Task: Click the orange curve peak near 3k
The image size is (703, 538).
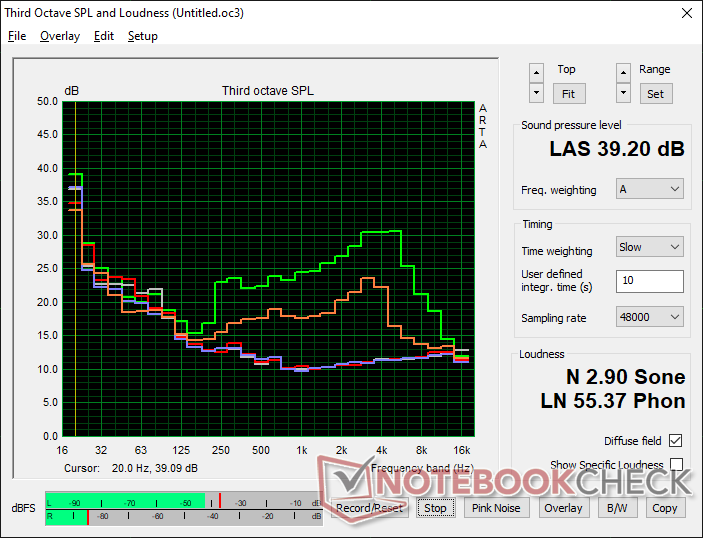Action: (368, 278)
